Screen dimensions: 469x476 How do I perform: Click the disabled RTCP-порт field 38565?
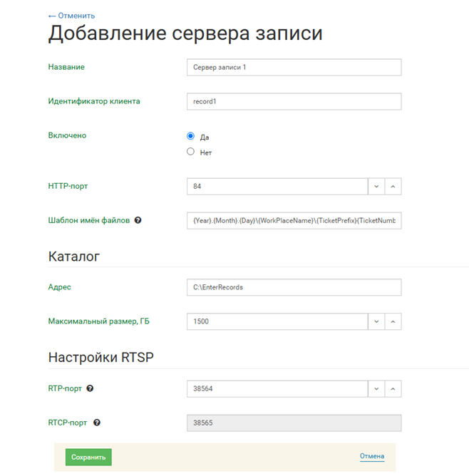click(294, 423)
